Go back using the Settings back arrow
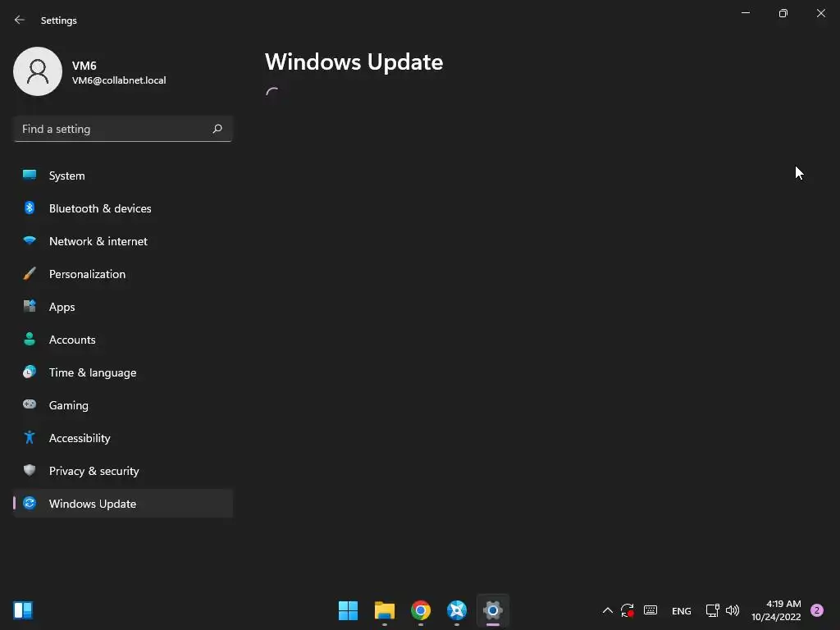840x630 pixels. click(x=20, y=20)
